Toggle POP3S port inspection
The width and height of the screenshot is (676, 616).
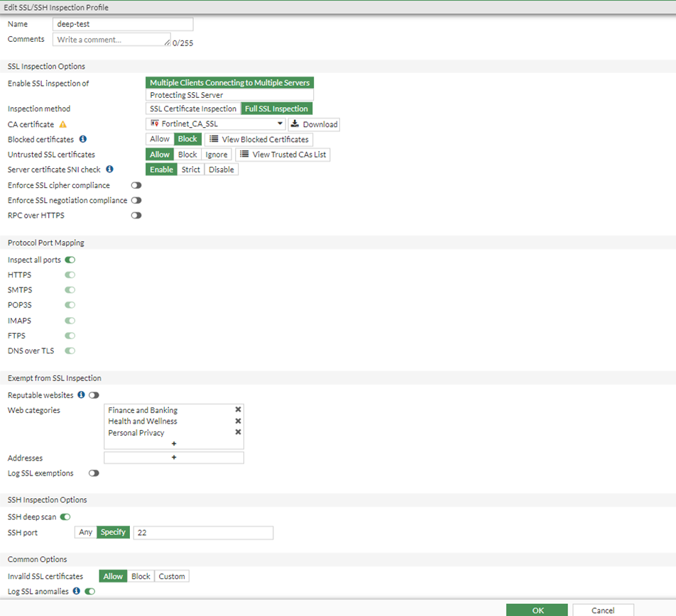[x=70, y=305]
